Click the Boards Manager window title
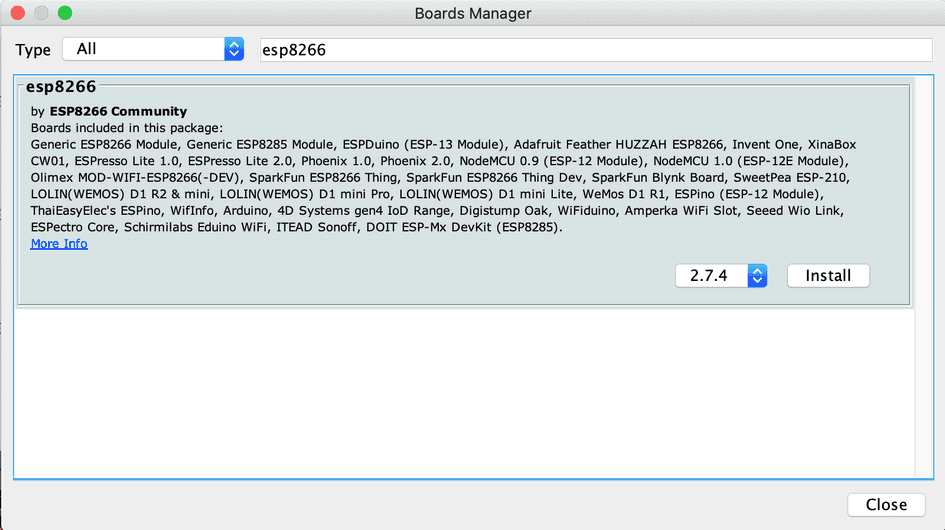The height and width of the screenshot is (530, 945). [472, 14]
